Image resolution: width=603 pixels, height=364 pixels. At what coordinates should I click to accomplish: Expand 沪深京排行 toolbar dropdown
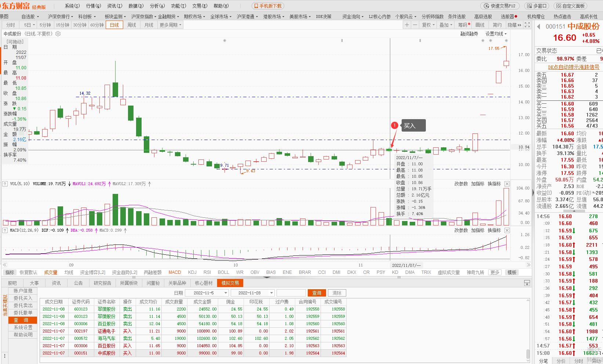click(60, 16)
